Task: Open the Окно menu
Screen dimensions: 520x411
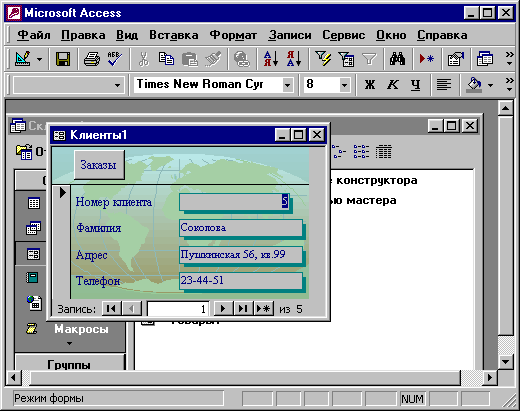Action: [391, 35]
